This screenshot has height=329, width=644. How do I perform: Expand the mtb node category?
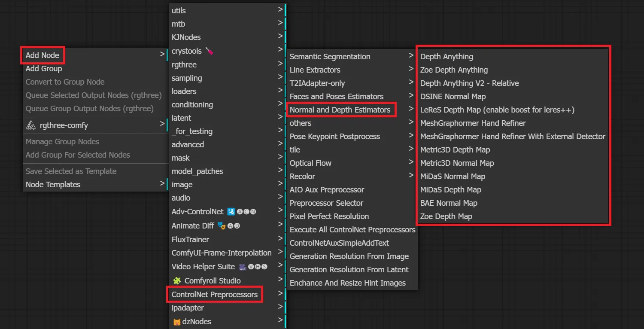click(x=228, y=24)
